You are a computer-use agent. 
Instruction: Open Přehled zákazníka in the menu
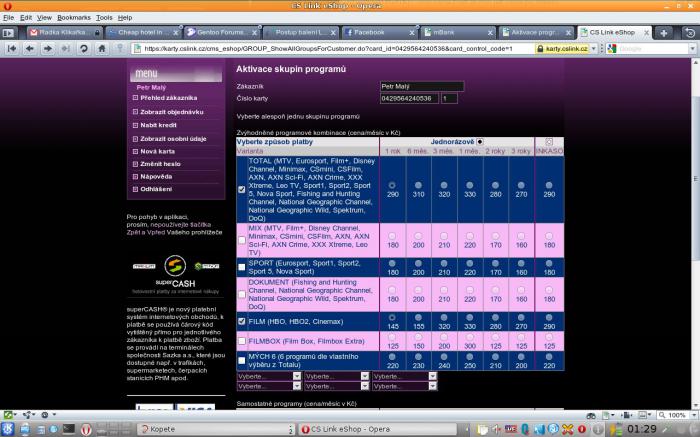[168, 98]
